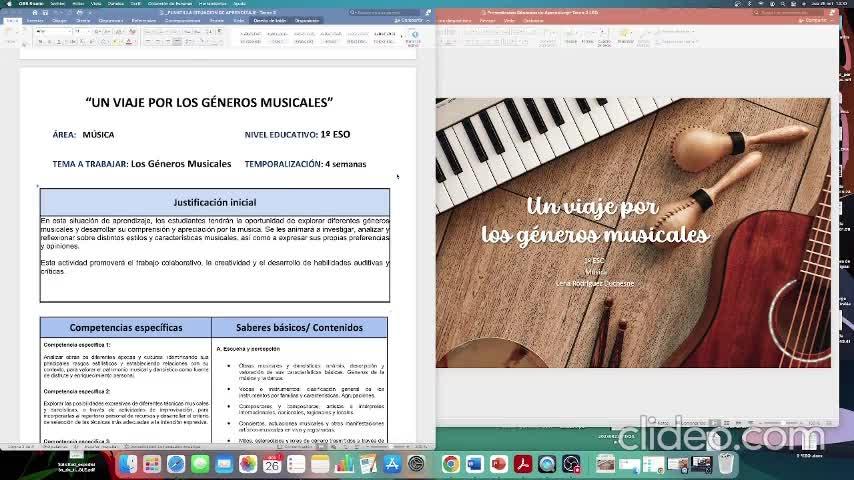The width and height of the screenshot is (854, 480).
Task: Open the Trash in the Dock
Action: click(725, 463)
